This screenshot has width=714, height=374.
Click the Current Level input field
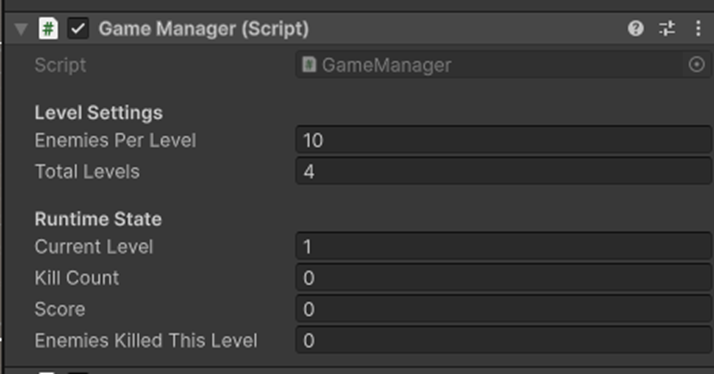(504, 247)
